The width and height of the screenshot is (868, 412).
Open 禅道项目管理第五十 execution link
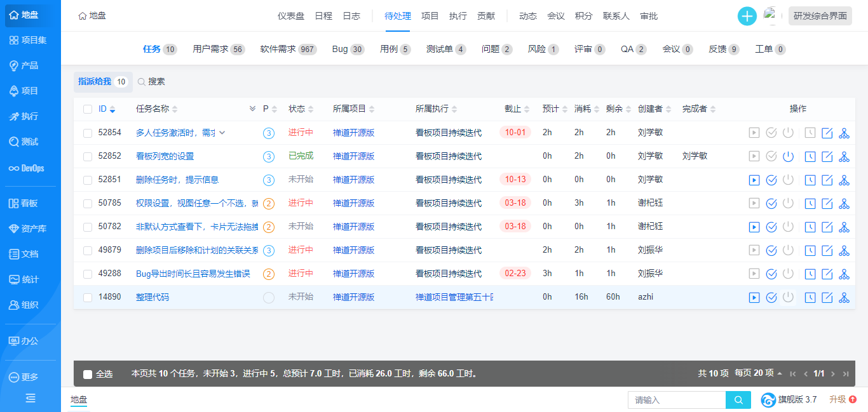454,297
